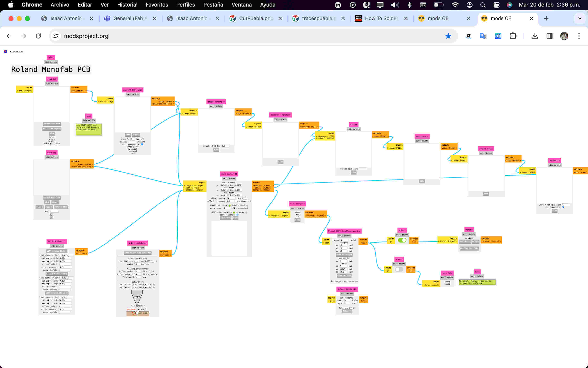The width and height of the screenshot is (588, 368).
Task: Select reverse path order radio
Action: coord(246,212)
